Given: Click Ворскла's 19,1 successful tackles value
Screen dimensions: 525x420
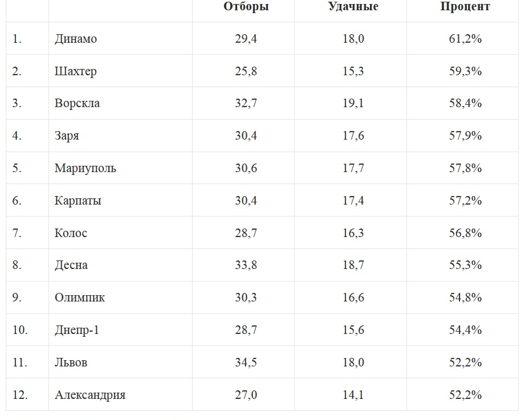Looking at the screenshot, I should pyautogui.click(x=353, y=103).
